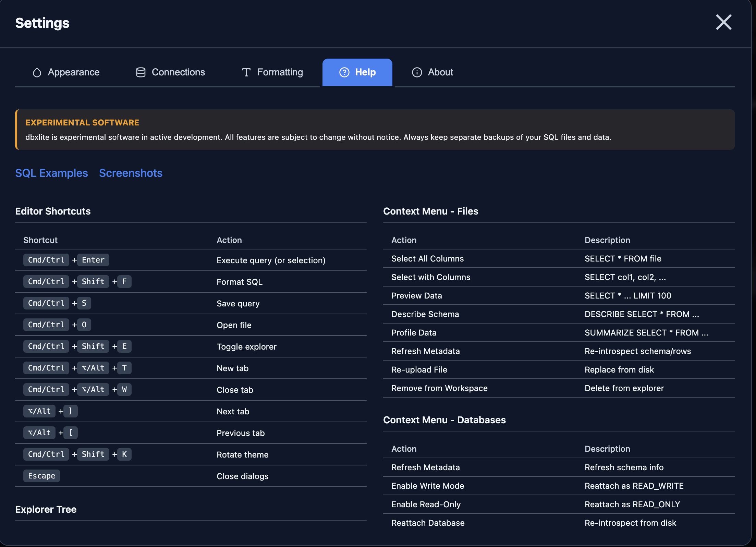
Task: Switch to the Appearance tab
Action: pyautogui.click(x=73, y=72)
